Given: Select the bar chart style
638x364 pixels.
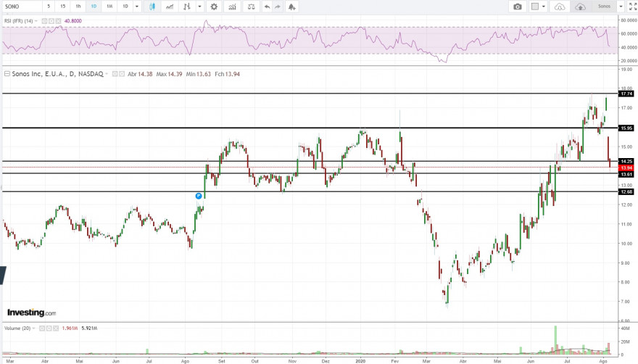Looking at the screenshot, I should (187, 7).
